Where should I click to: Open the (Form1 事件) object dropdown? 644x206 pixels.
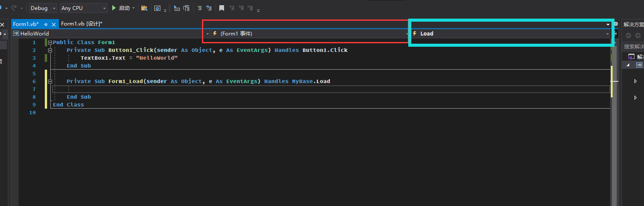click(309, 33)
